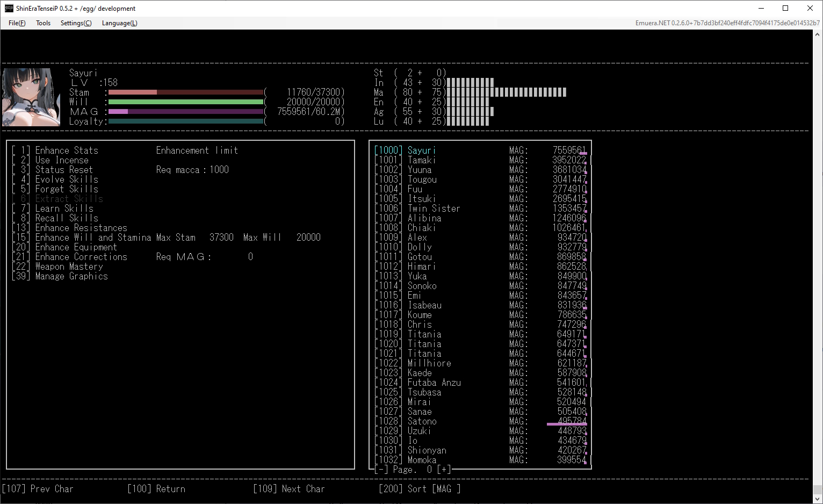The image size is (823, 504).
Task: Click [109] Next Char
Action: click(x=289, y=489)
